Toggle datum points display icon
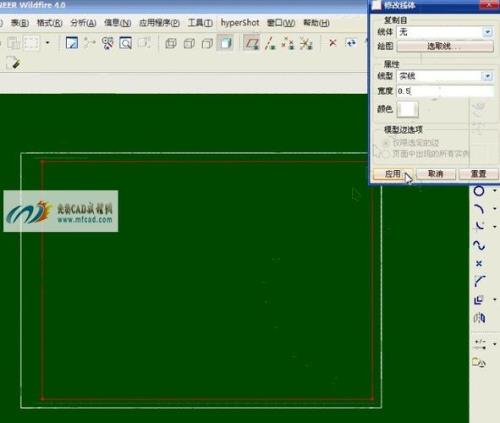Viewport: 500px width, 423px height. (288, 43)
